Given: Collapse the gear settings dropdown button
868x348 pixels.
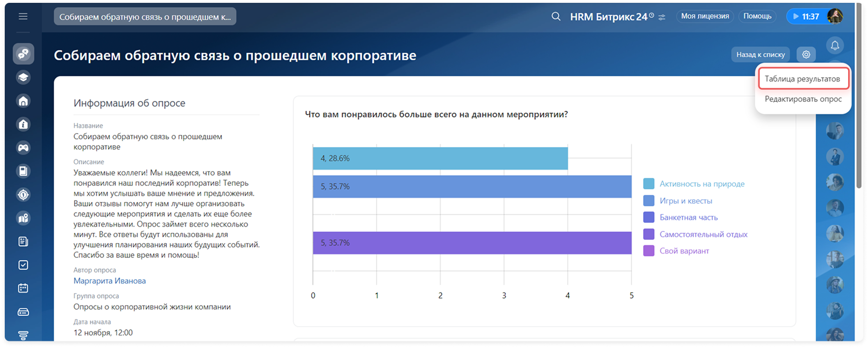Looking at the screenshot, I should (x=806, y=55).
